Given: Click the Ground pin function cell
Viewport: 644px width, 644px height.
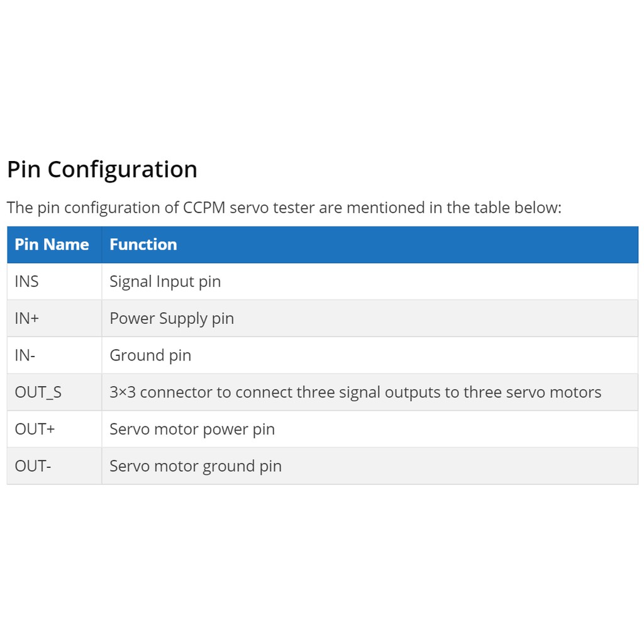Looking at the screenshot, I should click(x=370, y=355).
